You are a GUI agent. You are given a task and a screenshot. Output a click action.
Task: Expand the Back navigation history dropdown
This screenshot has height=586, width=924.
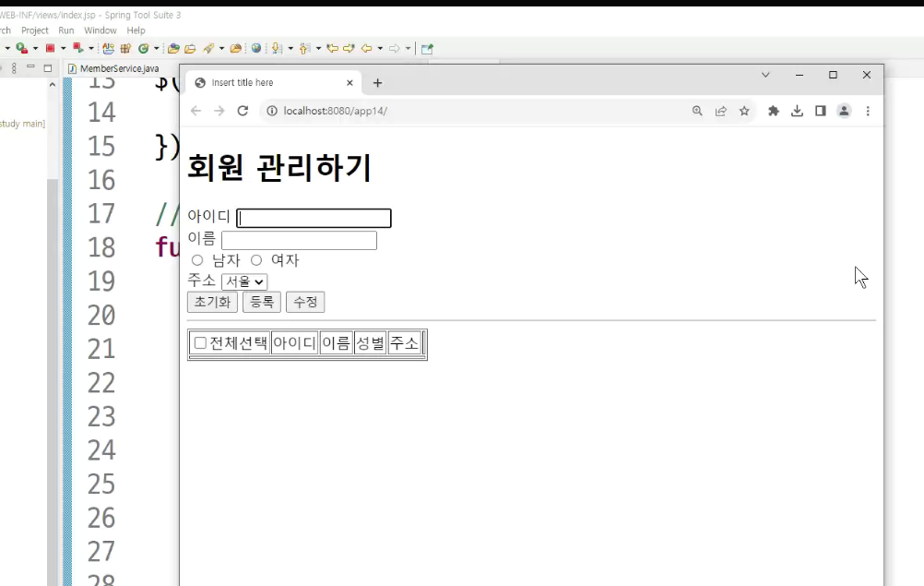point(380,48)
